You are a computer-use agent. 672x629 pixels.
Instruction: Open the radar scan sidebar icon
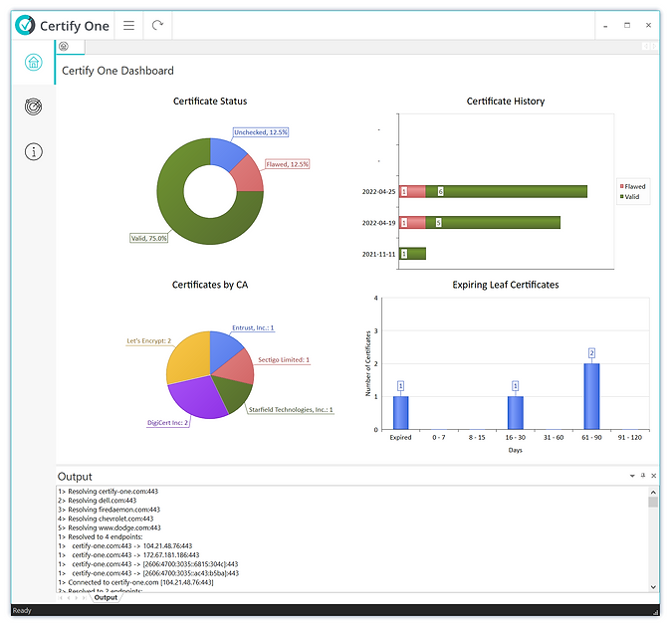(34, 106)
